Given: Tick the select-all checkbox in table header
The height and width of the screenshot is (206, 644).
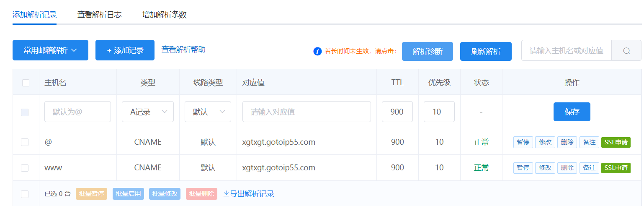Looking at the screenshot, I should pos(26,83).
